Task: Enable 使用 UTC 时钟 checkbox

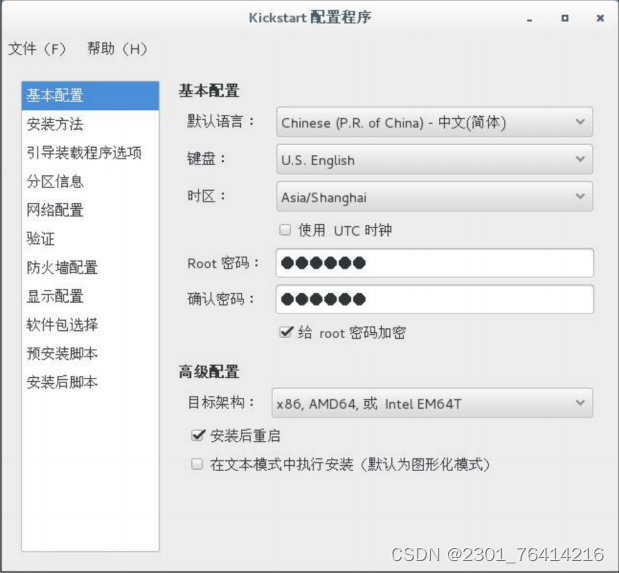Action: coord(285,230)
